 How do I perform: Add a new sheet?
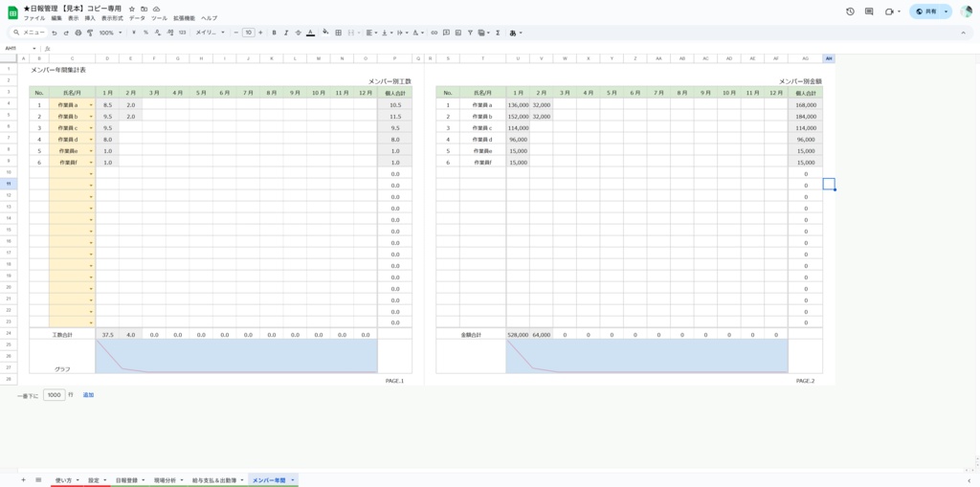[x=23, y=479]
